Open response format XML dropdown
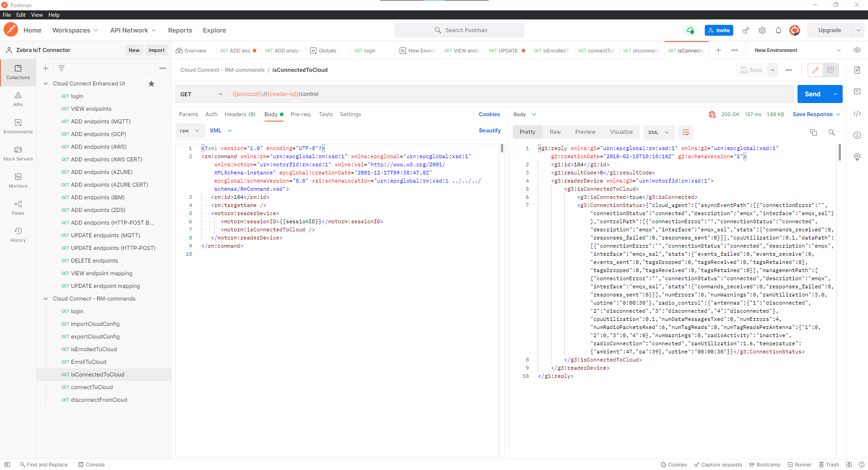 click(658, 132)
